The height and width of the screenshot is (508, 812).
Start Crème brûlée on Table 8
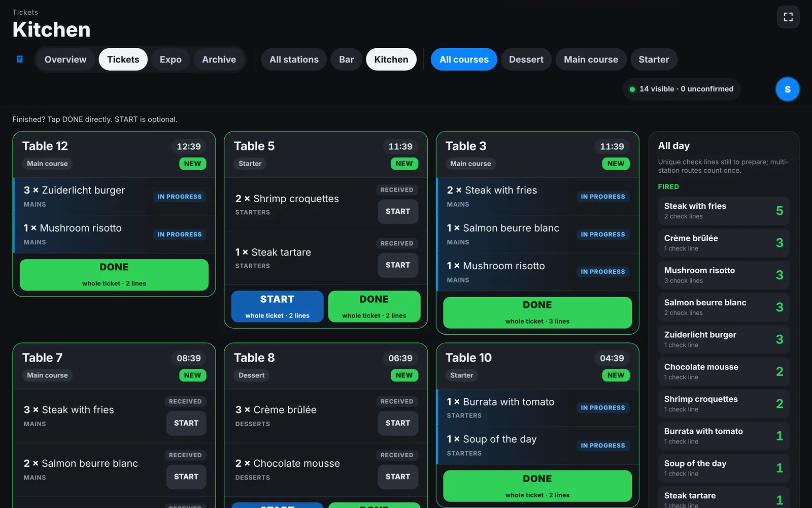tap(398, 423)
